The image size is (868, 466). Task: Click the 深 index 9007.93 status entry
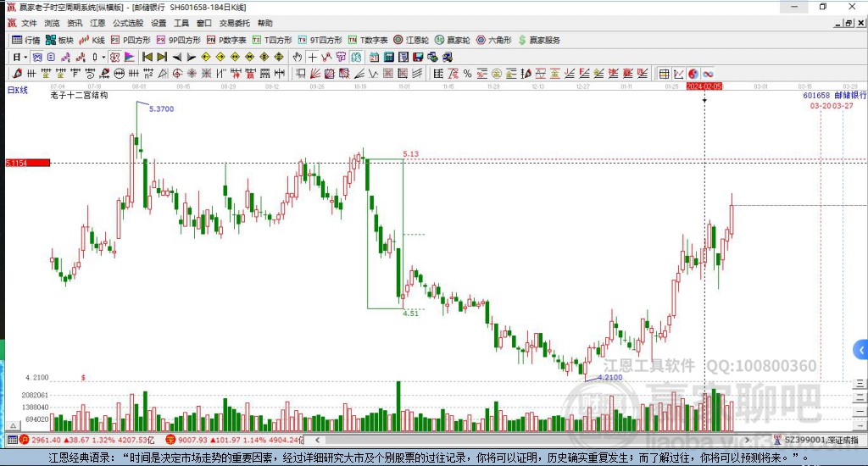pos(234,440)
